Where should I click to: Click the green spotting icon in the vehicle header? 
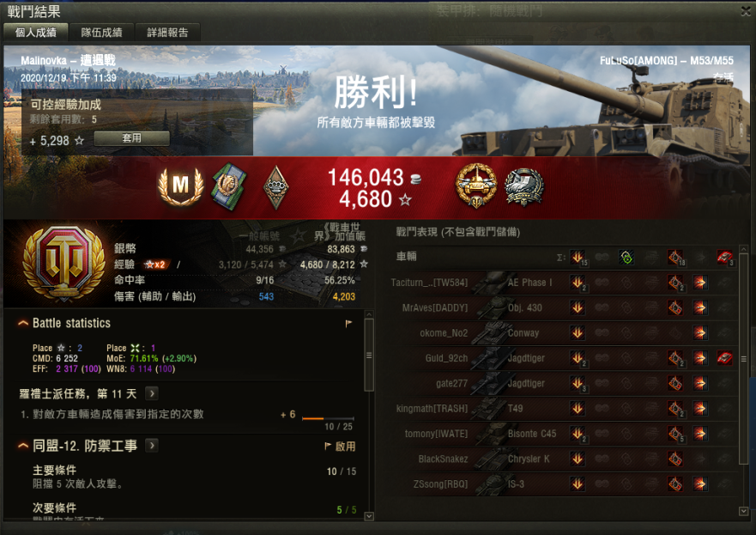626,257
